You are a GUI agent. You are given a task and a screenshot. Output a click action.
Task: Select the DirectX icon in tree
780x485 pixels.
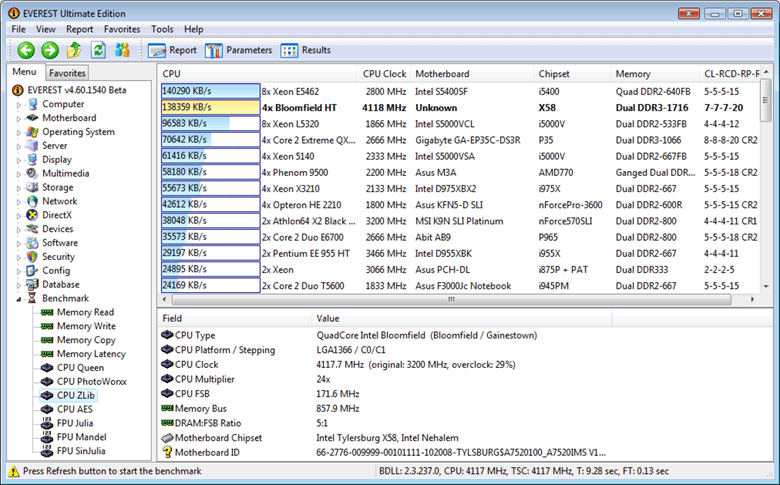pyautogui.click(x=32, y=215)
